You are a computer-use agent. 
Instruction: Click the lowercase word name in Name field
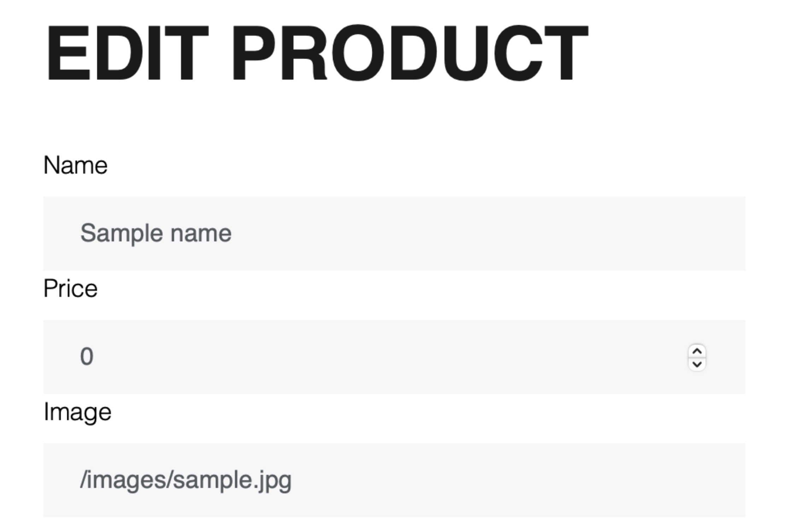click(201, 233)
